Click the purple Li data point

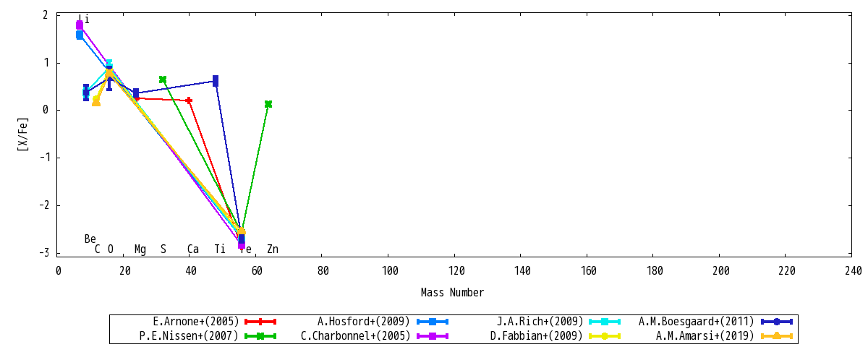(x=80, y=25)
